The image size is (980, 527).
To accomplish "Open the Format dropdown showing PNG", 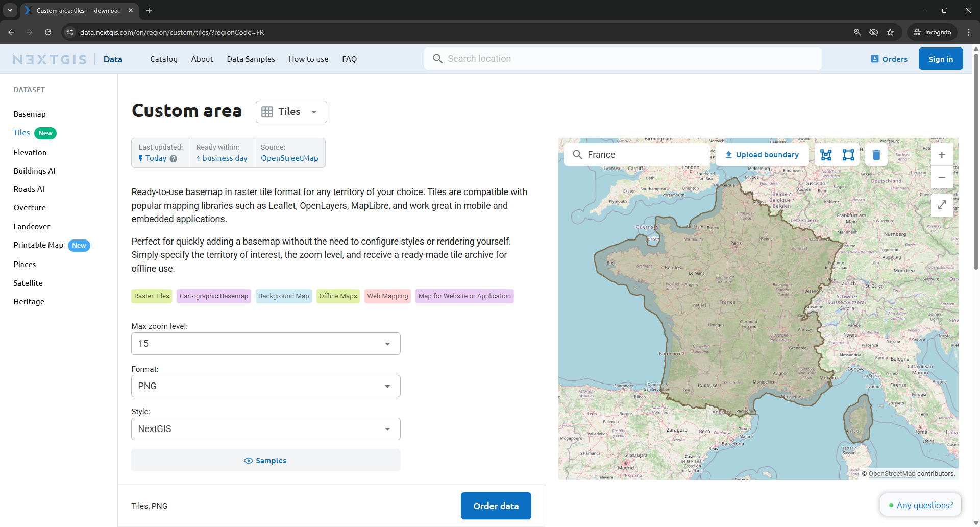I will click(266, 386).
